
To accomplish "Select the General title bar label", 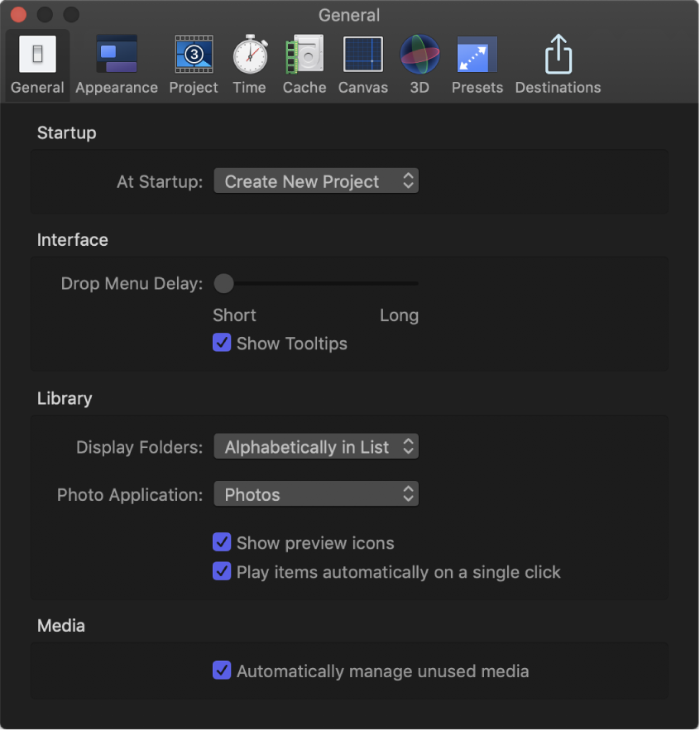I will click(x=349, y=15).
